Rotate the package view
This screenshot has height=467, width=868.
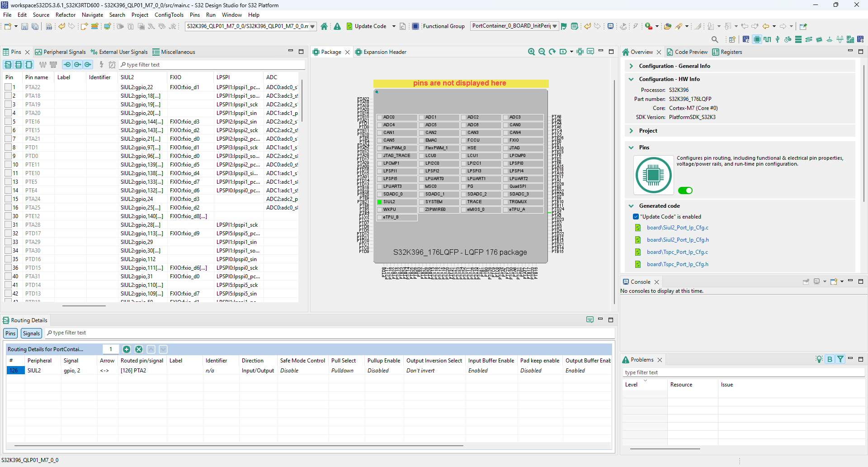552,52
